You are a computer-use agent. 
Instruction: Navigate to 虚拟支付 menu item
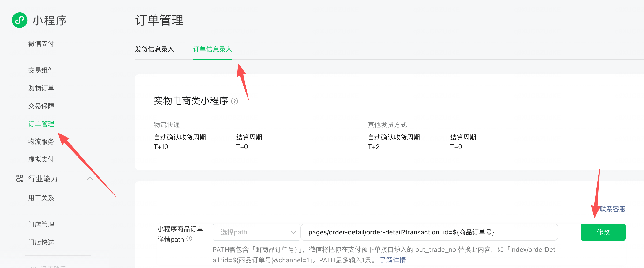pyautogui.click(x=41, y=160)
